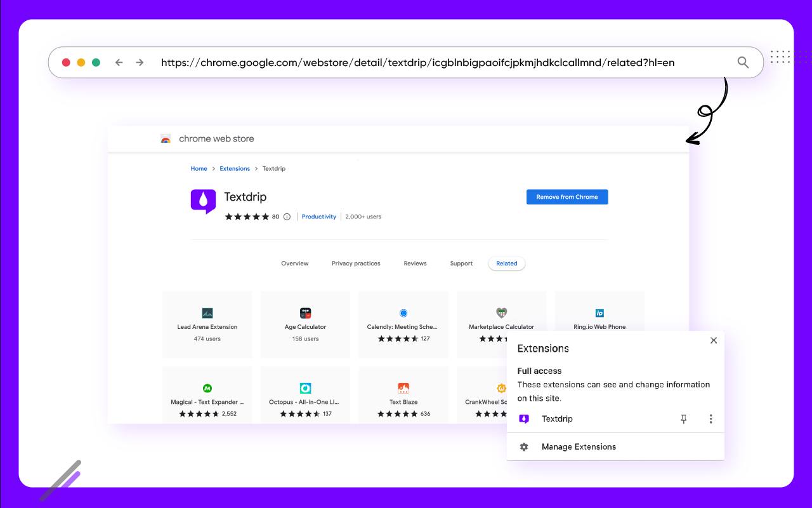Click the back navigation arrow
The image size is (812, 508).
coord(119,62)
